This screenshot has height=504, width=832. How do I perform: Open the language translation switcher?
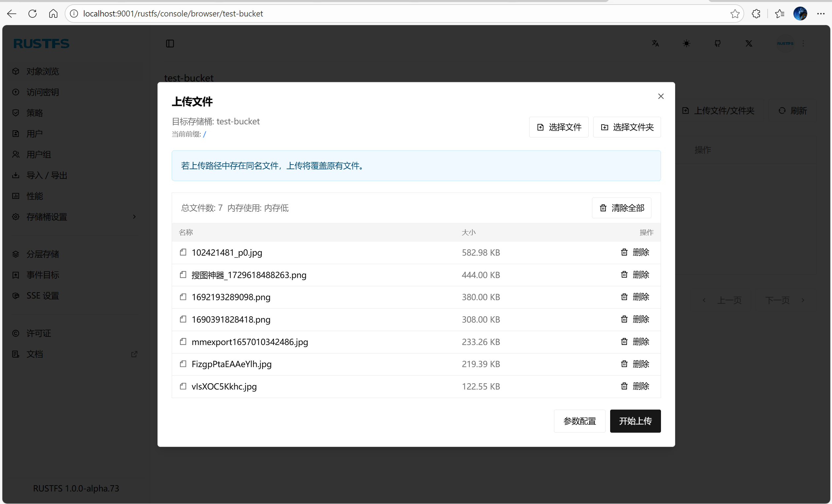coord(655,44)
